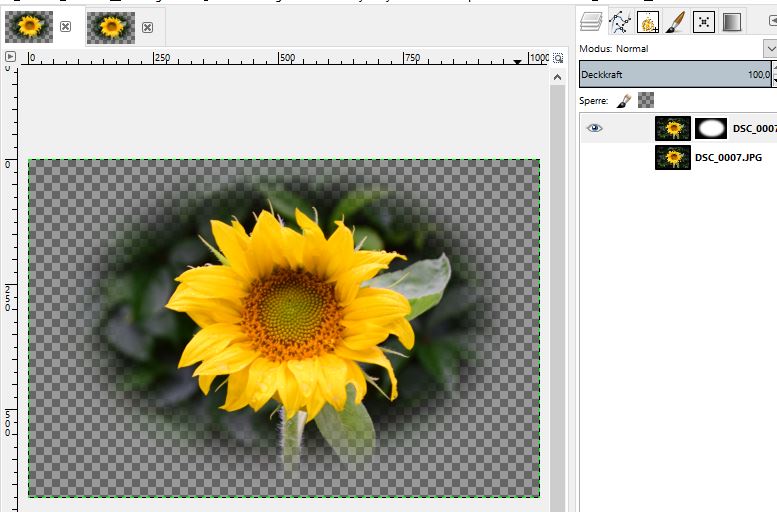Select the white oval layer mask thumbnail

click(711, 128)
